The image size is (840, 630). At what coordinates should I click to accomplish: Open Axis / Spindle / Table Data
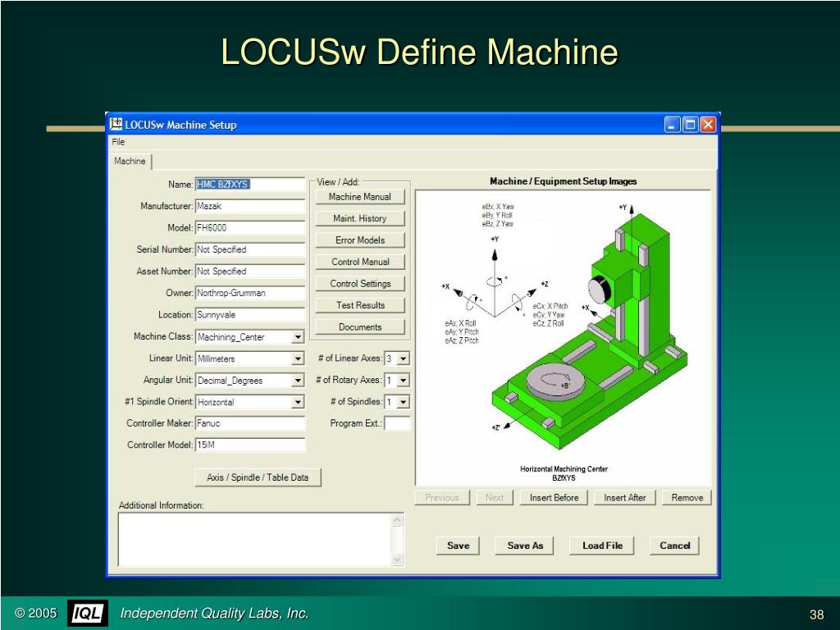point(258,477)
